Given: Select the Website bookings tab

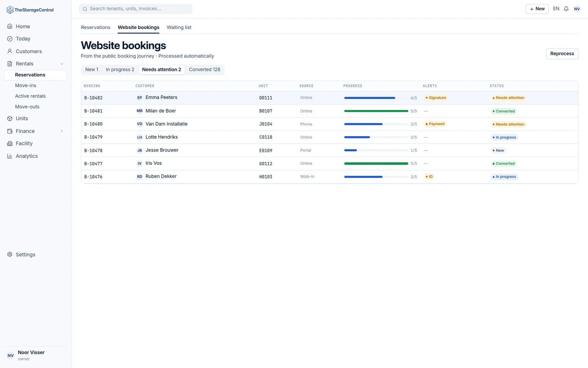Looking at the screenshot, I should (x=139, y=27).
